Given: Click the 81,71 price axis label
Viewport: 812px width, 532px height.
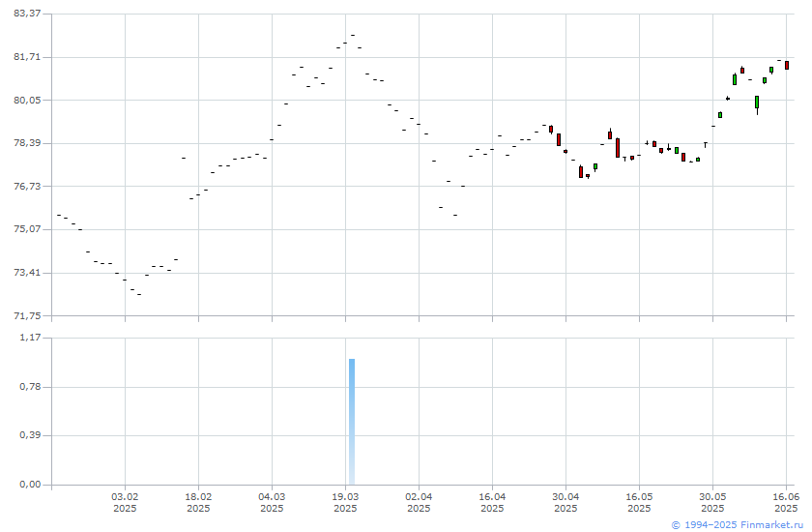Looking at the screenshot, I should pyautogui.click(x=27, y=56).
